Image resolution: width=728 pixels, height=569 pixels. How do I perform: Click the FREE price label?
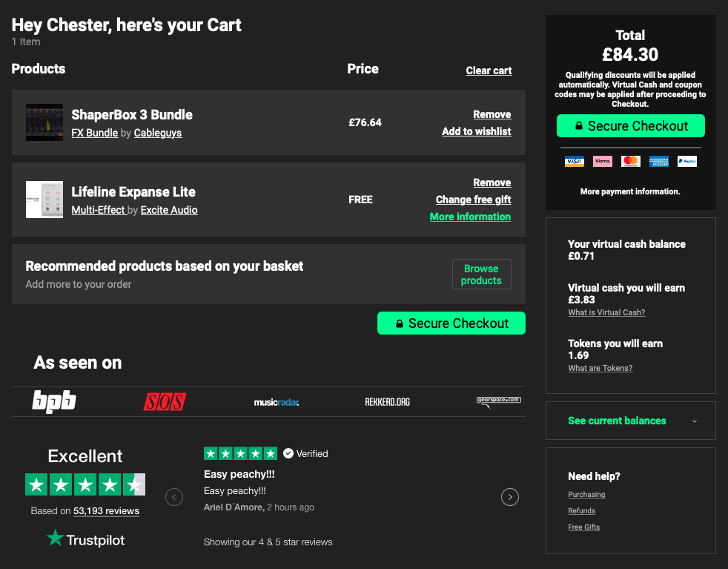361,200
